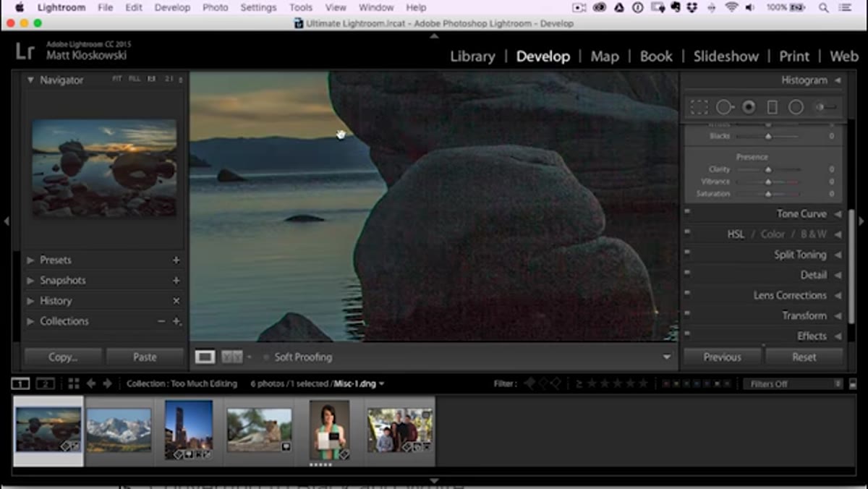This screenshot has height=489, width=868.
Task: Click the Saturation slider handle
Action: [x=768, y=194]
